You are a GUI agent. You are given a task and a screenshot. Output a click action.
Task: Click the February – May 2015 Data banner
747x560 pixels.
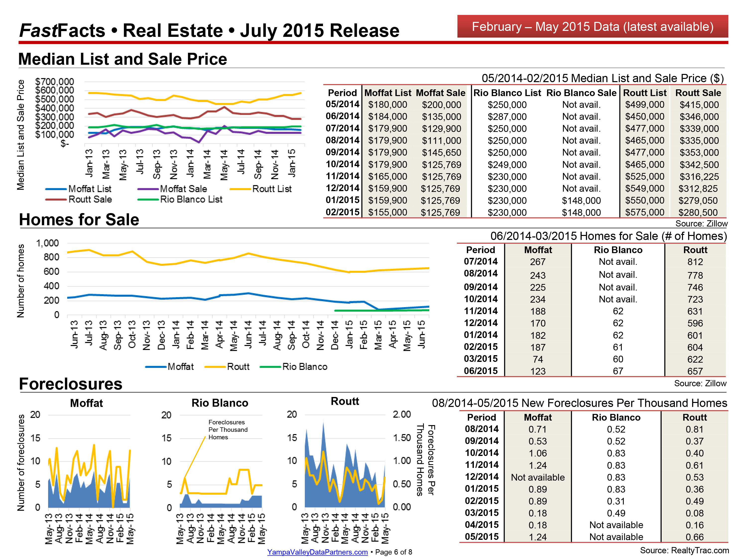click(592, 26)
